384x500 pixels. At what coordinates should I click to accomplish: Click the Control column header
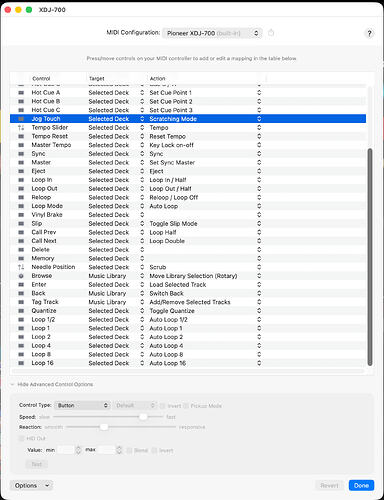(x=41, y=78)
